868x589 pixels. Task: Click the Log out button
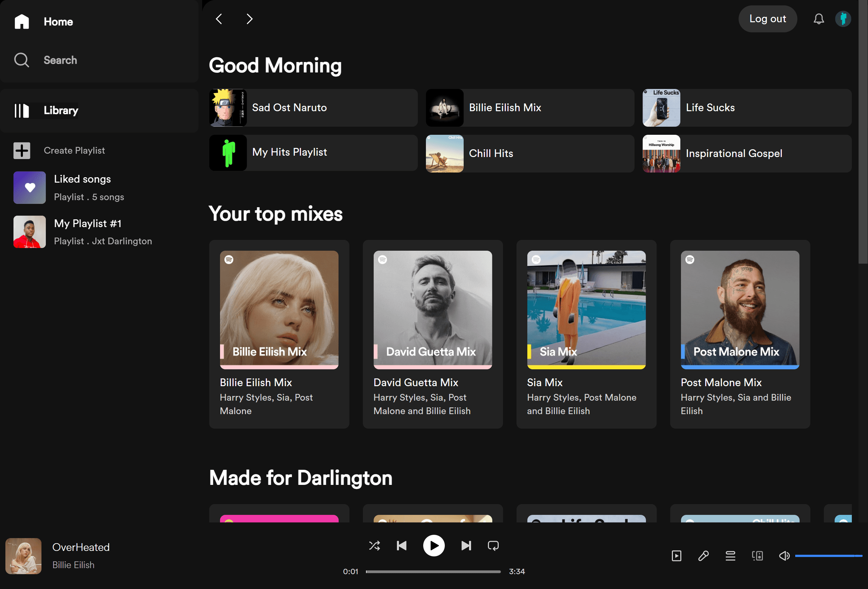click(x=767, y=19)
